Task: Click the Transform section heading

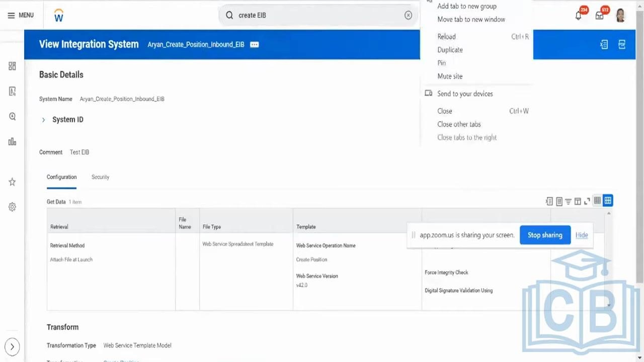Action: point(62,327)
